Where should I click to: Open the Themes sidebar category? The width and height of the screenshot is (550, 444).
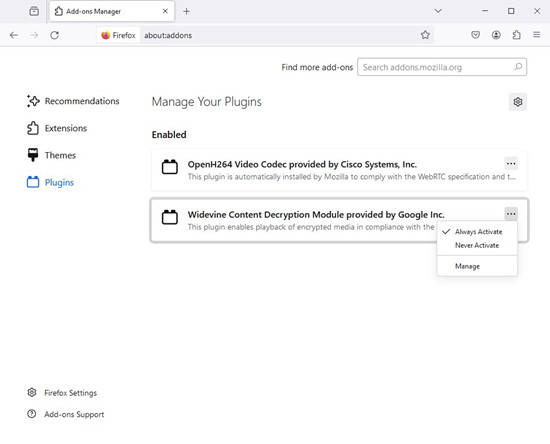[x=51, y=155]
